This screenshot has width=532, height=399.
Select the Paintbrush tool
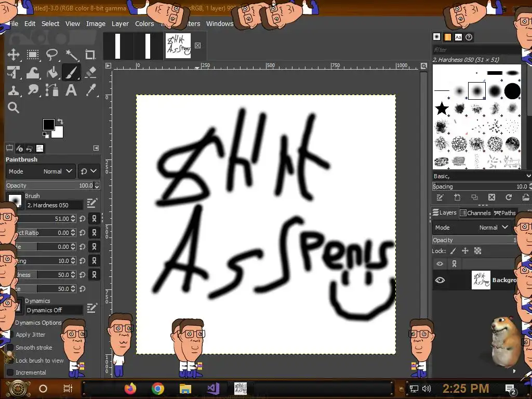[x=71, y=73]
